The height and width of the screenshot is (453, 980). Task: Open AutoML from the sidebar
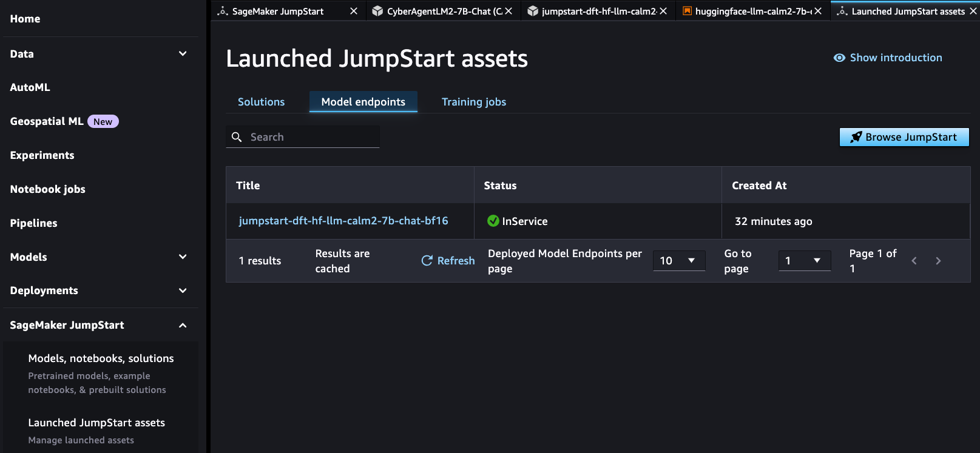pyautogui.click(x=30, y=87)
